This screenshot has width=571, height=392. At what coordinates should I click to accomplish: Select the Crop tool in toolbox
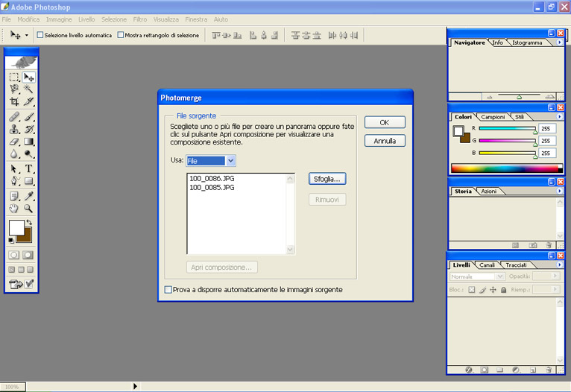[x=14, y=101]
